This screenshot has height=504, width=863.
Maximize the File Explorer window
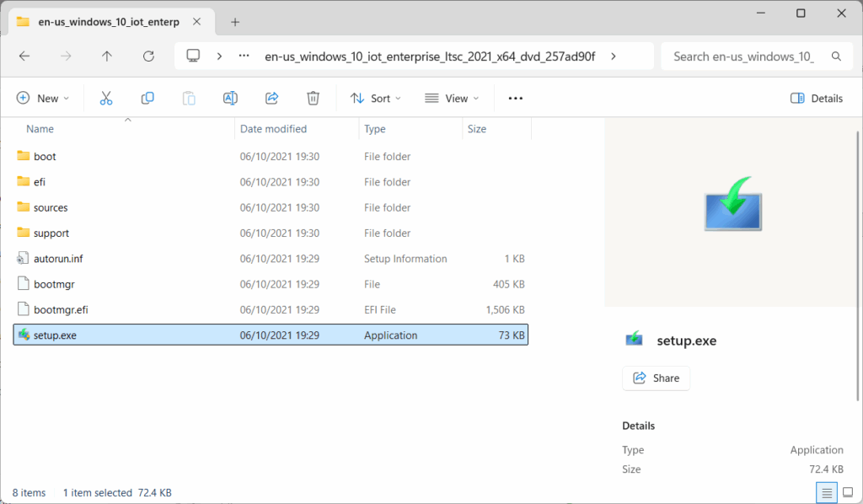[x=801, y=13]
